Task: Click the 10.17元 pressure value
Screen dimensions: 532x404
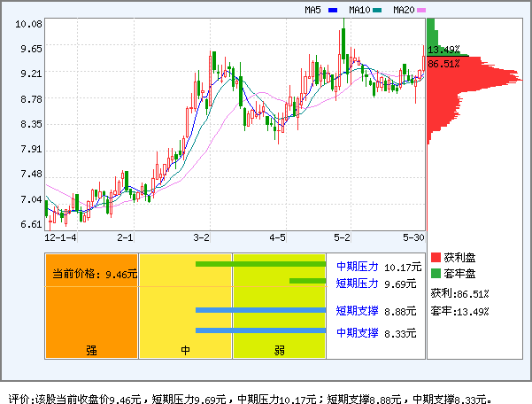Action: click(403, 268)
